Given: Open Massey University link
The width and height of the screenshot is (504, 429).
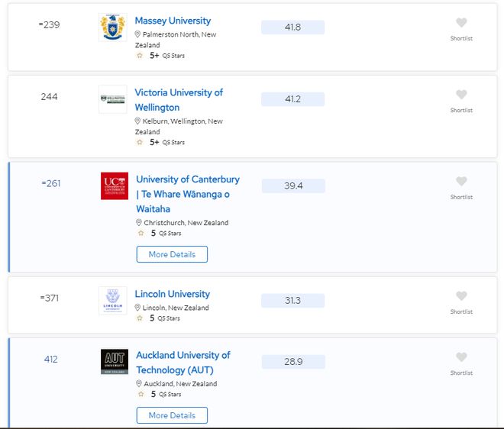Looking at the screenshot, I should pyautogui.click(x=173, y=21).
